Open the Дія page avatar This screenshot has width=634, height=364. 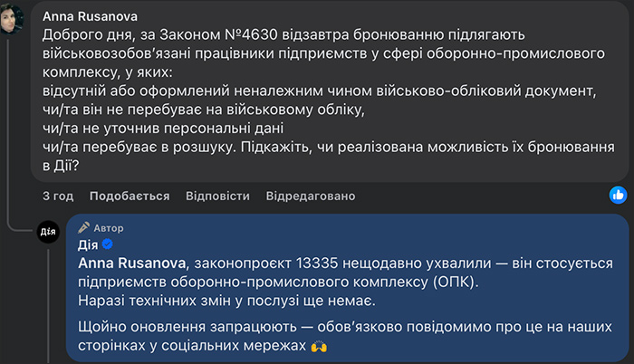click(x=48, y=232)
